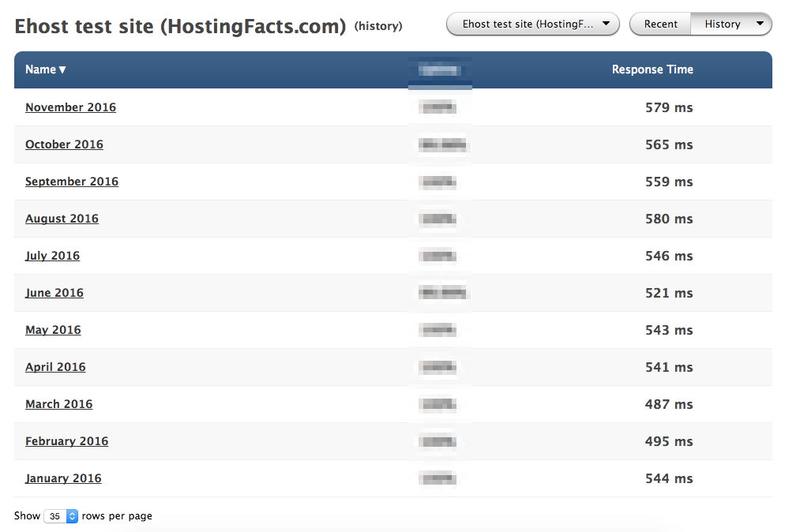The height and width of the screenshot is (532, 785).
Task: Open the July 2016 history link
Action: click(52, 256)
